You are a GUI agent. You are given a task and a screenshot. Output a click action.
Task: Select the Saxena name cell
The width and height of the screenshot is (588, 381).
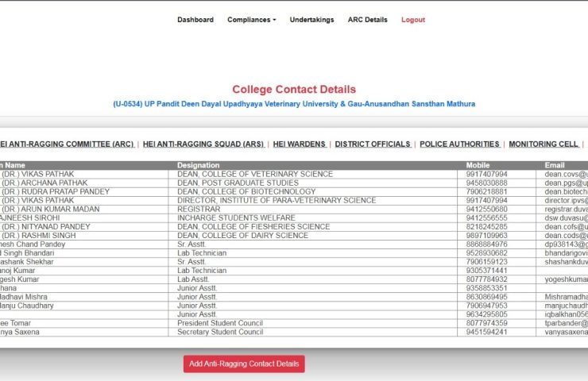click(84, 332)
